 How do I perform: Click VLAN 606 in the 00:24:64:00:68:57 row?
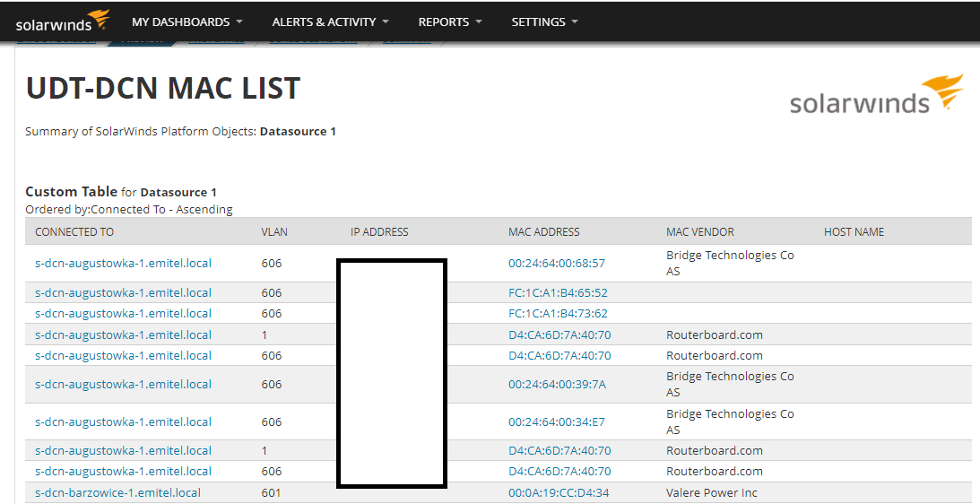point(272,264)
